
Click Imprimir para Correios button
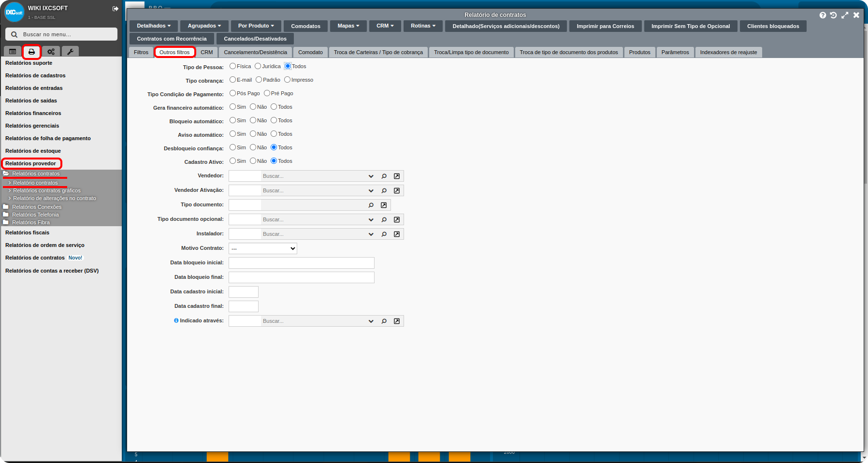tap(605, 26)
